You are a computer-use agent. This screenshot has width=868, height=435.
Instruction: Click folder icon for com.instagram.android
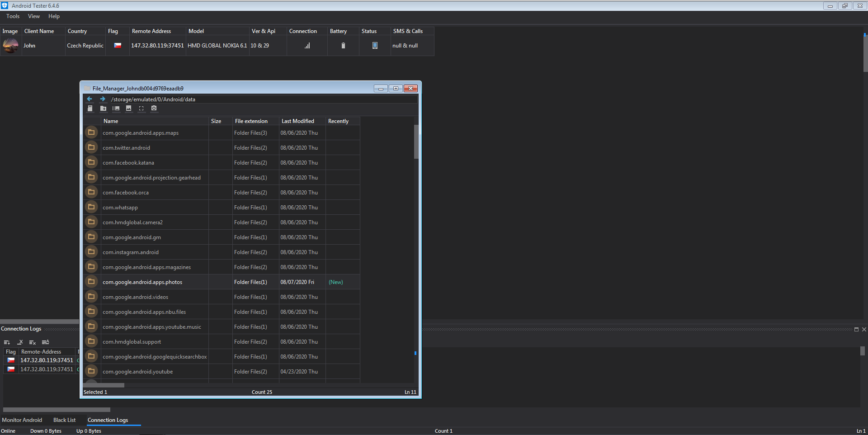(91, 252)
